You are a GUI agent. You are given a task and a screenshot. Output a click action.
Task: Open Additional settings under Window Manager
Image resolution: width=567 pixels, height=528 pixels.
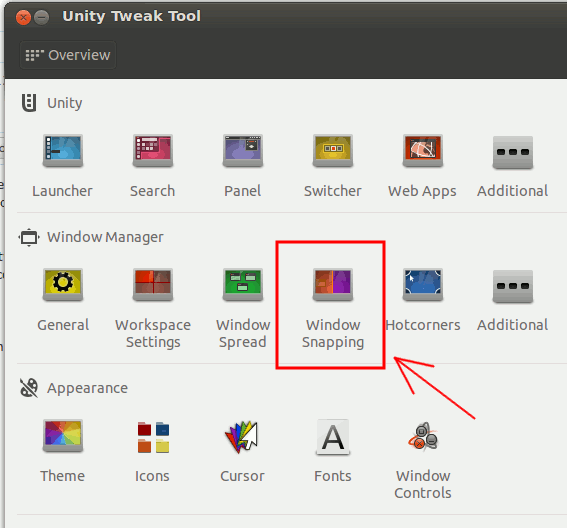coord(512,286)
